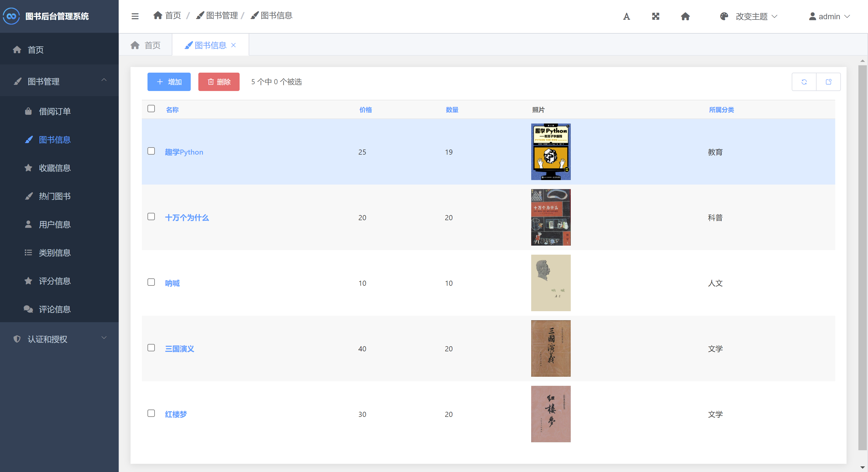Select all books via header checkbox

pyautogui.click(x=151, y=109)
